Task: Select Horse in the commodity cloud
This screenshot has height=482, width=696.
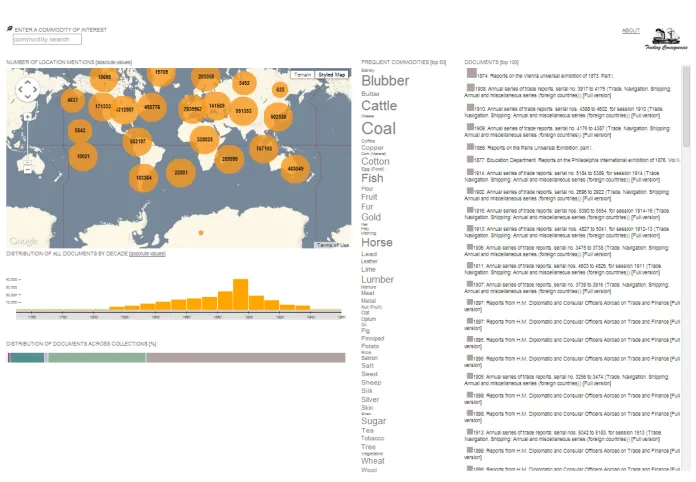Action: [x=377, y=242]
